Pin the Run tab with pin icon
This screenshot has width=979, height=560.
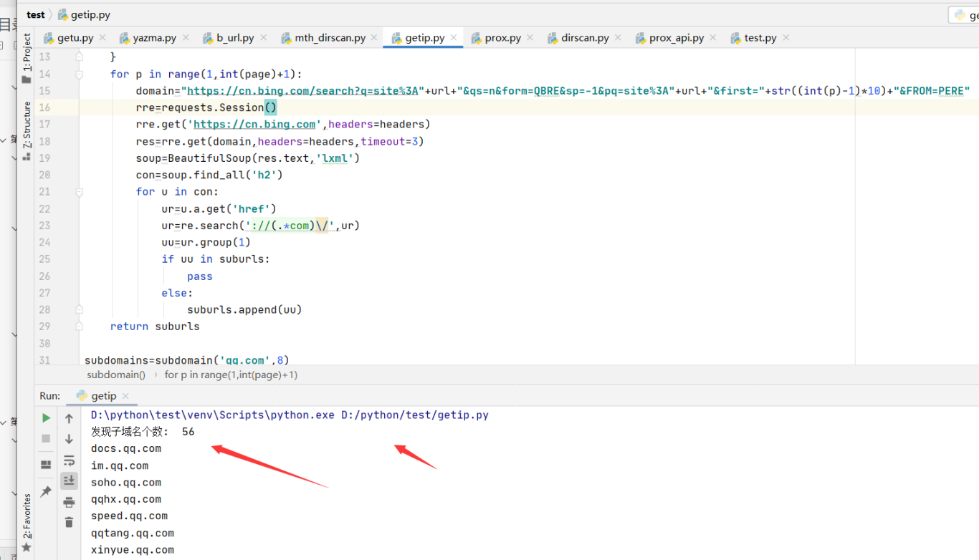[46, 491]
